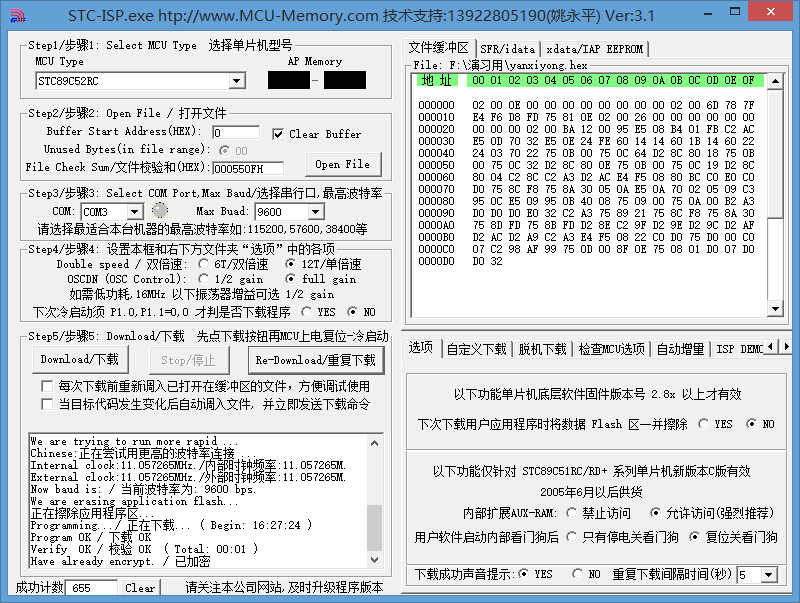Open the re-download interval seconds dropdown

(x=769, y=575)
